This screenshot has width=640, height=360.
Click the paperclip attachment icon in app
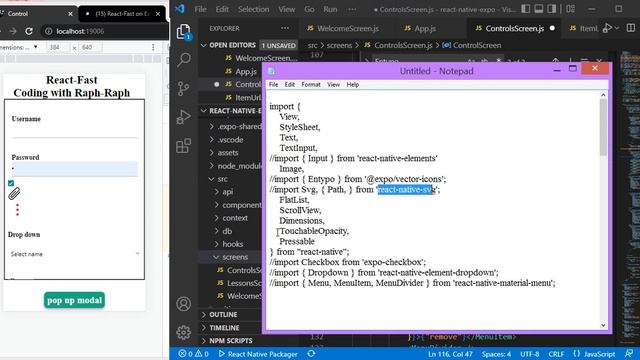coord(14,193)
